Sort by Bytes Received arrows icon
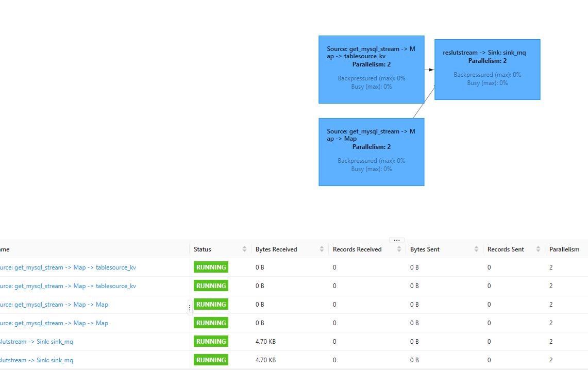 (x=322, y=249)
